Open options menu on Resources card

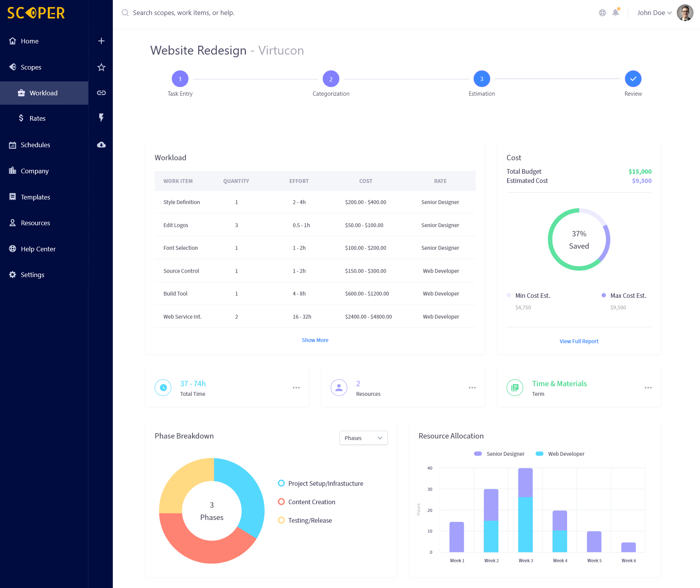472,387
